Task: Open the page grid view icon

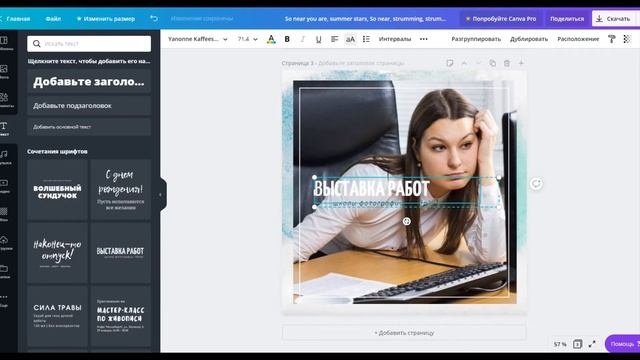Action: click(577, 344)
